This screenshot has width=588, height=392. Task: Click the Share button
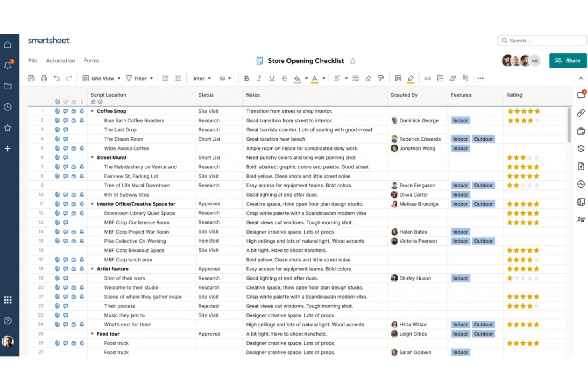coord(568,61)
